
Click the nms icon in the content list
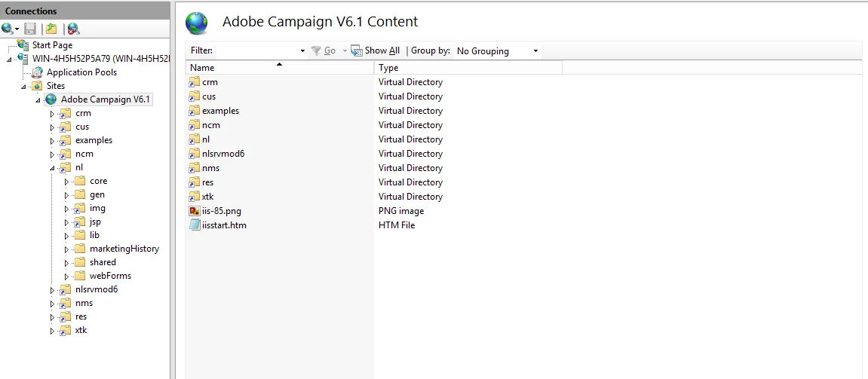tap(195, 168)
